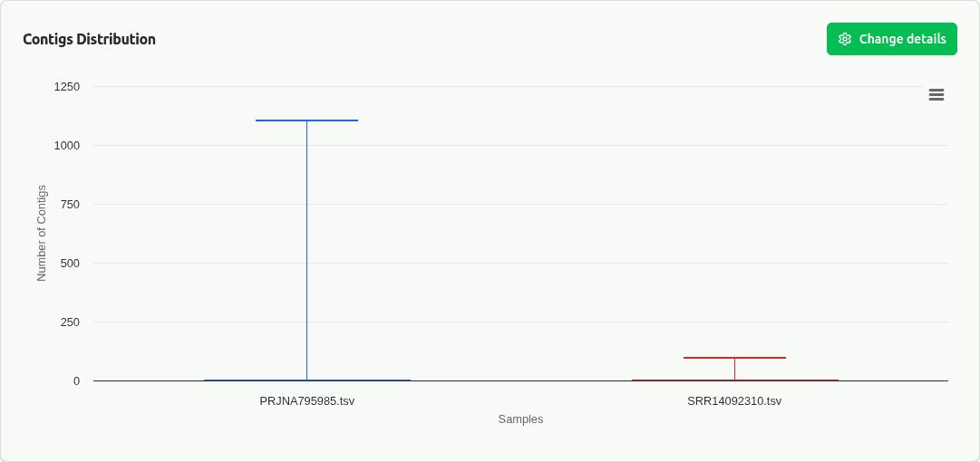The width and height of the screenshot is (980, 462).
Task: Click the 0 y-axis tick label
Action: pyautogui.click(x=76, y=381)
